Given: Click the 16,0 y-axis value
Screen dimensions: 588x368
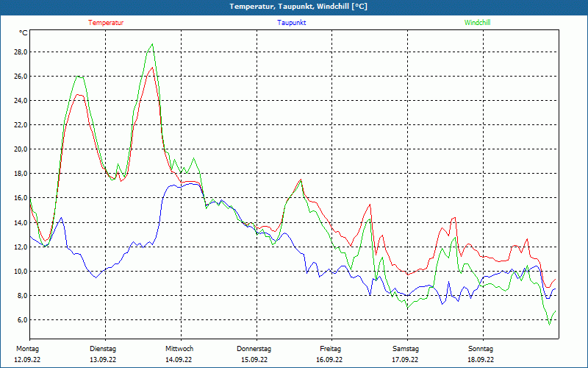Looking at the screenshot, I should [x=21, y=198].
